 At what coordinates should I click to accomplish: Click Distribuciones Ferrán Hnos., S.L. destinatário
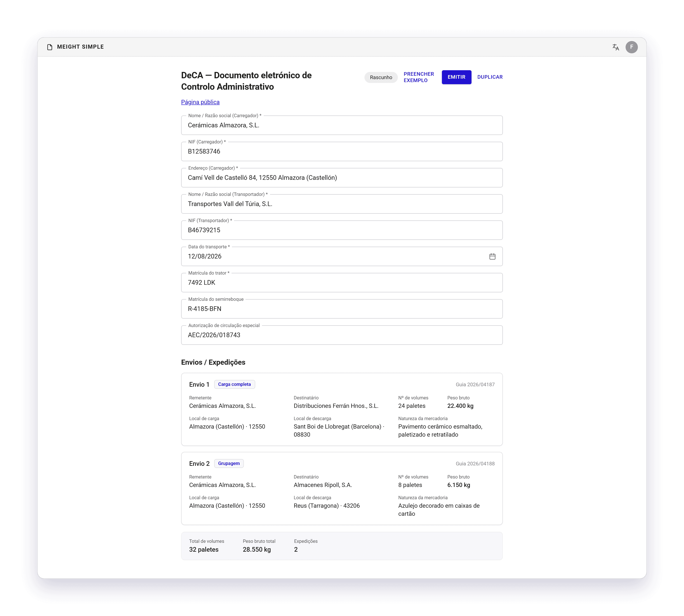pos(336,406)
